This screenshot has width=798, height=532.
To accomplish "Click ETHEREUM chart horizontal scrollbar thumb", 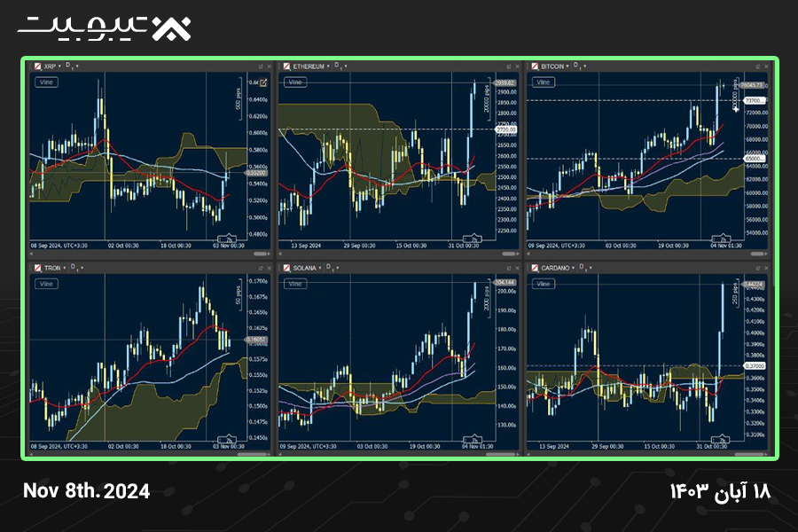I will [508, 254].
